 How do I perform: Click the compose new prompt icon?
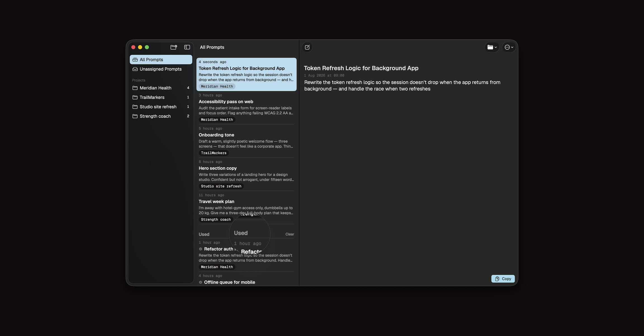[x=307, y=47]
